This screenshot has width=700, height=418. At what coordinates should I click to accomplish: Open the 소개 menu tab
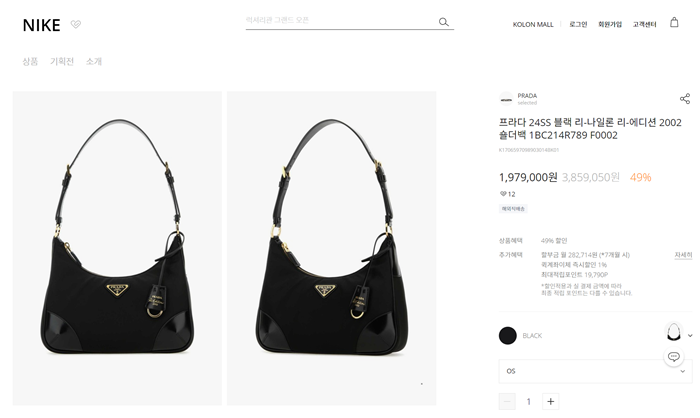(x=94, y=62)
